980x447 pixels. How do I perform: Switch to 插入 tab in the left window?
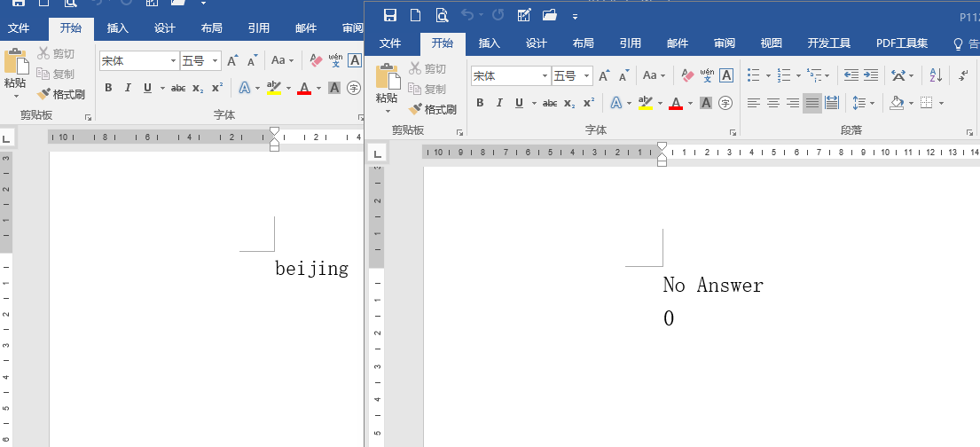point(118,28)
